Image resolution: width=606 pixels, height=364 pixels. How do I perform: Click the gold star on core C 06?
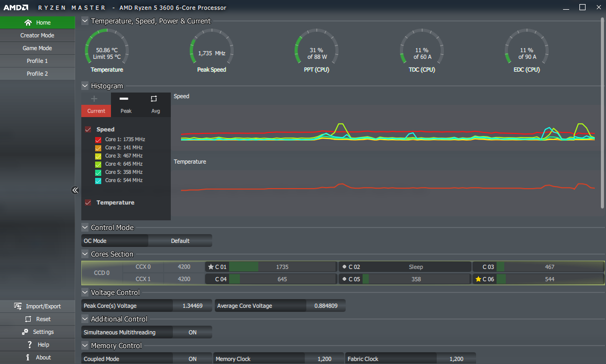pos(478,279)
